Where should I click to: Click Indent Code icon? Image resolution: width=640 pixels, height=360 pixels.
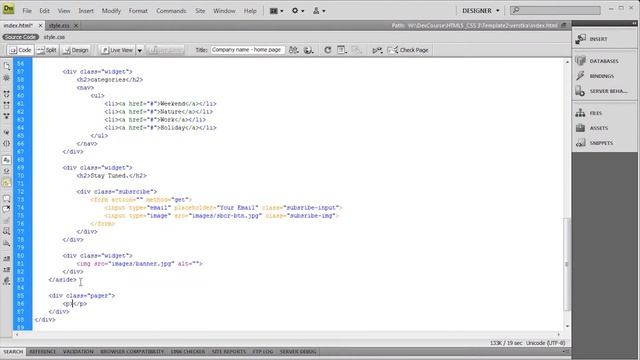[x=7, y=259]
